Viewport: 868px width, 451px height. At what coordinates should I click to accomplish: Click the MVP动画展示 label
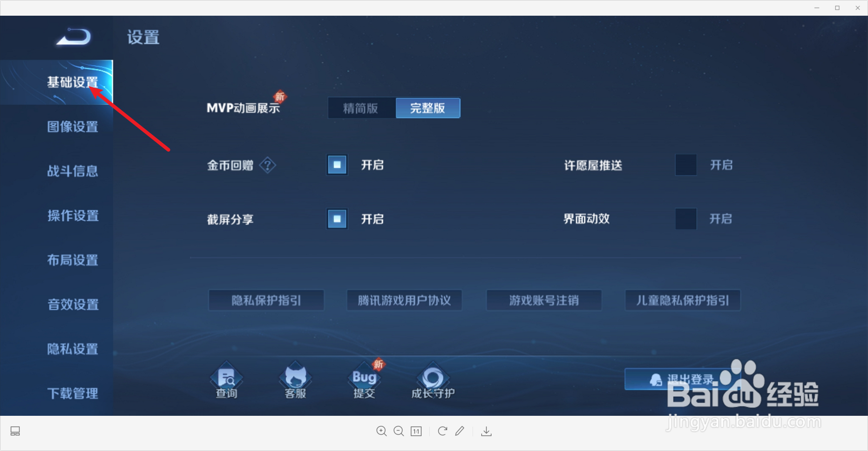(243, 108)
